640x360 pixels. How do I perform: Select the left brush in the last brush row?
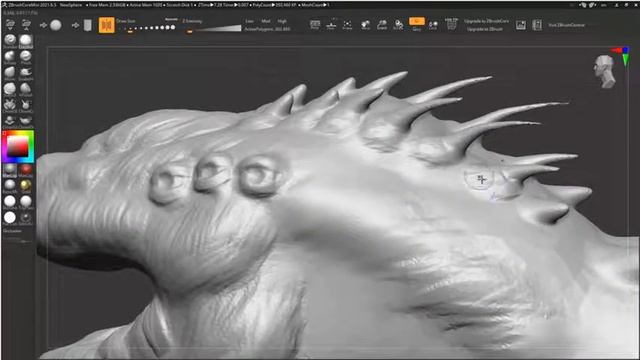click(10, 121)
